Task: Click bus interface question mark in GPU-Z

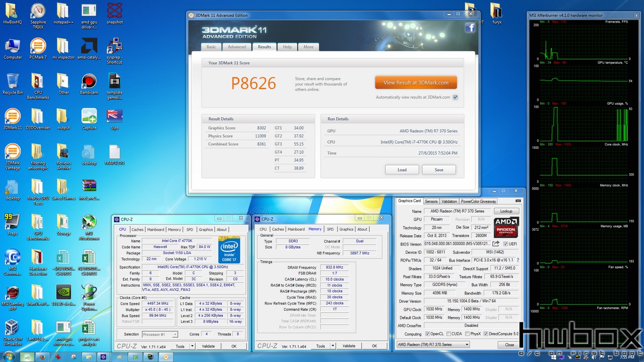Action: 518,260
